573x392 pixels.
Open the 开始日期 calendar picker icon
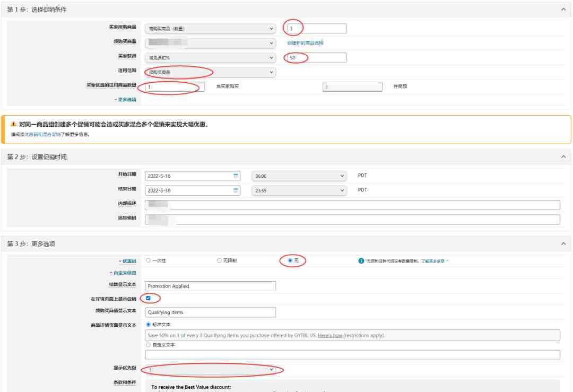coord(236,176)
